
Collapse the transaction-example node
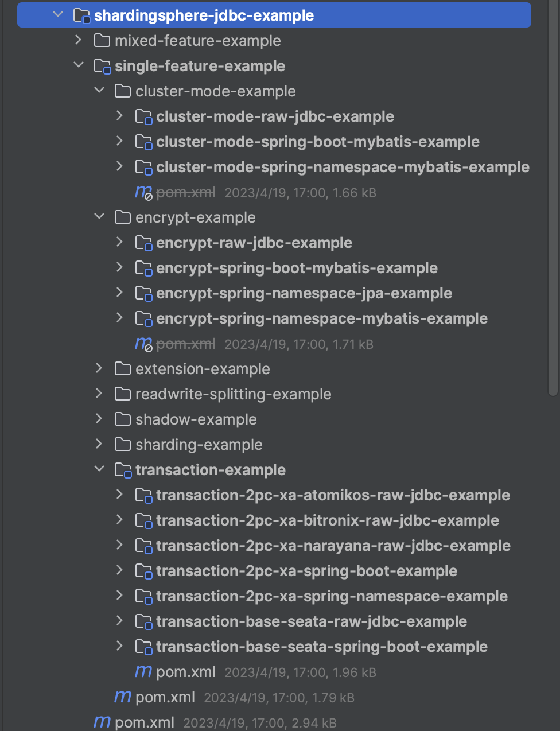pos(99,469)
